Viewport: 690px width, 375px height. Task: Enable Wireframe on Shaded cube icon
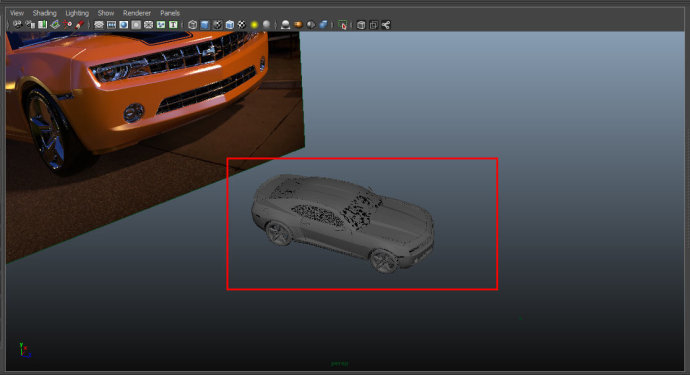[229, 25]
